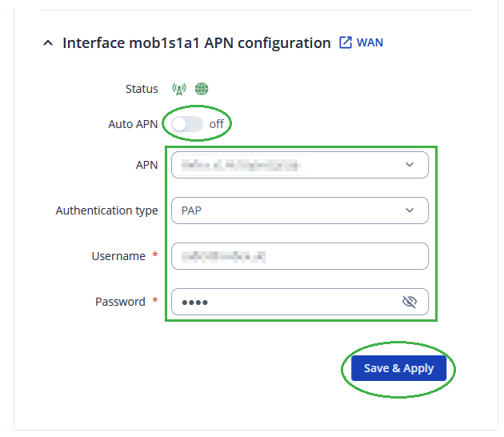
Task: Click the Interface mob1s1a1 APN configuration heading
Action: (196, 43)
